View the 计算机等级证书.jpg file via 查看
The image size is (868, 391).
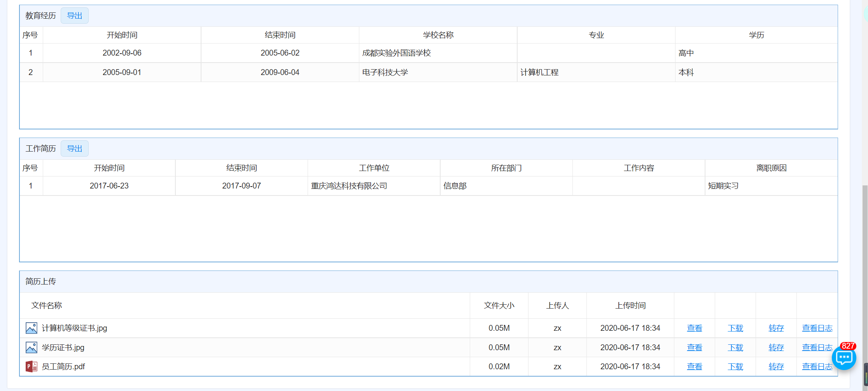pyautogui.click(x=694, y=328)
